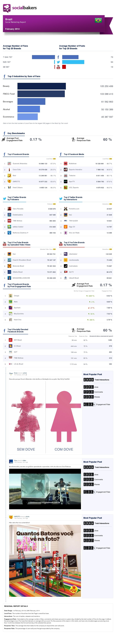Click the bit.ly link in the Dove post

pyautogui.click(x=63, y=379)
